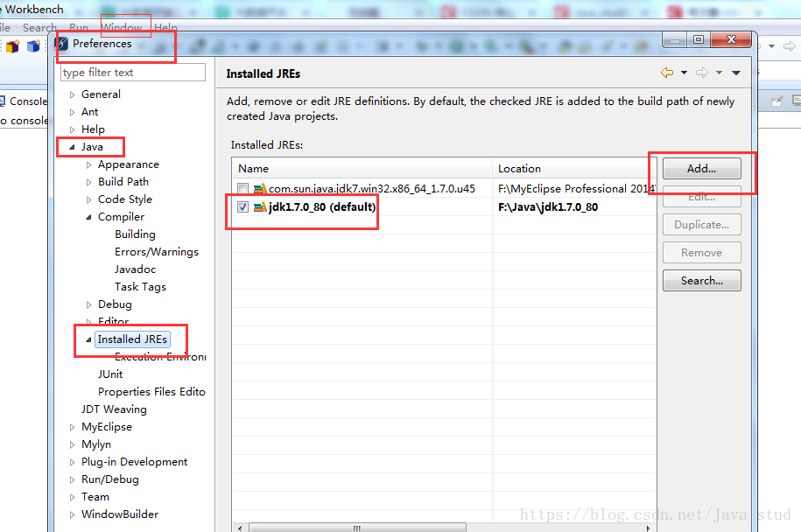The height and width of the screenshot is (532, 801).
Task: Expand the Appearance node
Action: (89, 164)
